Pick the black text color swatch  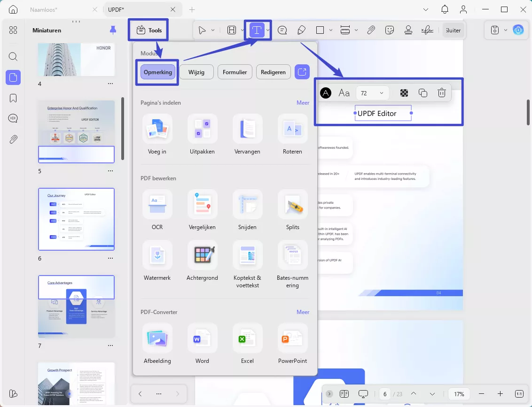point(326,93)
